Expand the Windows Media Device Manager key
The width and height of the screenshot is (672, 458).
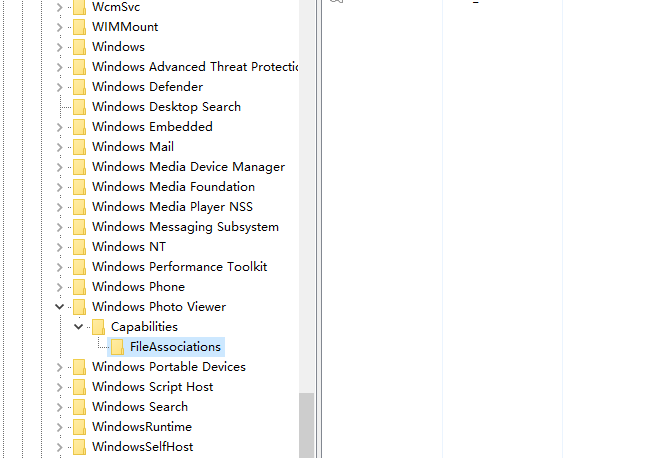pos(60,167)
